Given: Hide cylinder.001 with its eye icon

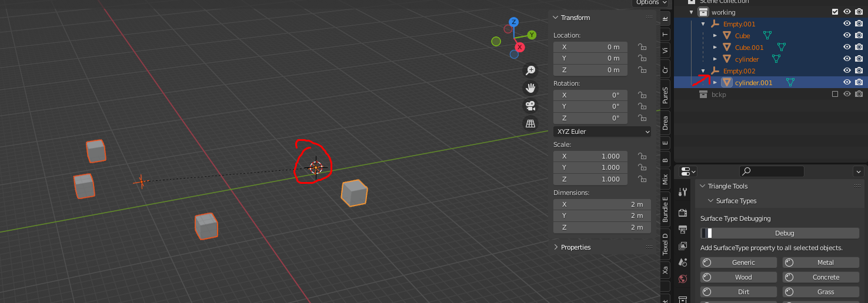Looking at the screenshot, I should 847,82.
